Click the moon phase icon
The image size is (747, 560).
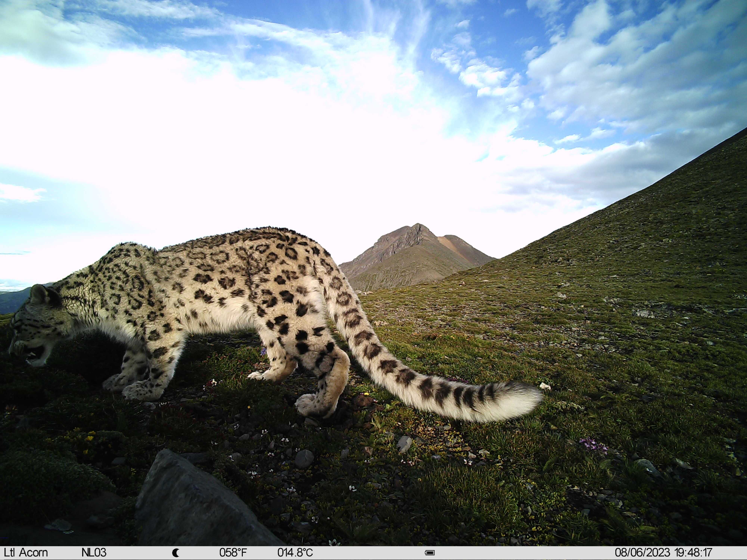[x=176, y=553]
